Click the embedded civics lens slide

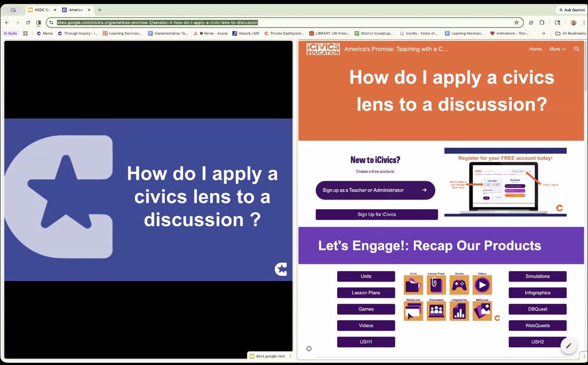(x=148, y=200)
